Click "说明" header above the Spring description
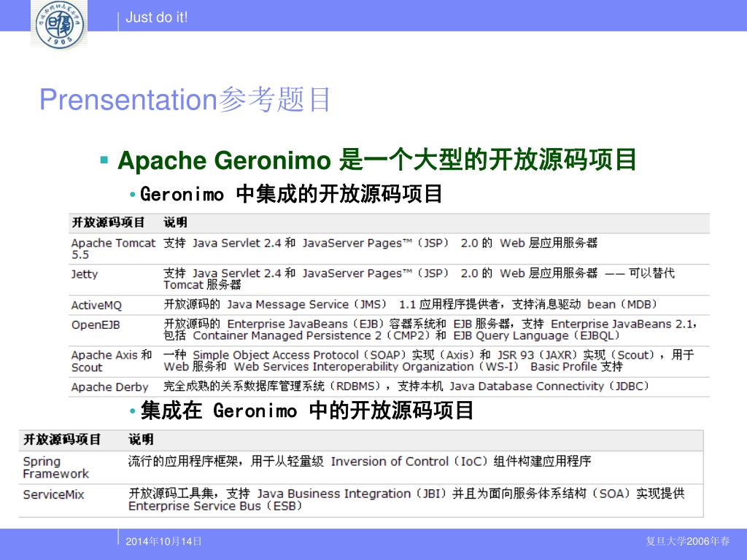The image size is (747, 560). [141, 439]
